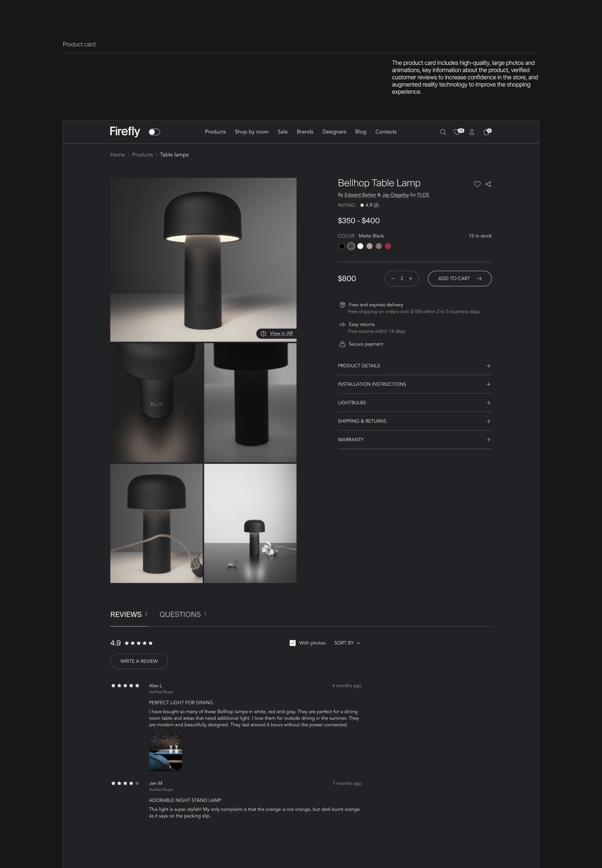
Task: Open the wishlist heart icon in header
Action: tap(457, 132)
